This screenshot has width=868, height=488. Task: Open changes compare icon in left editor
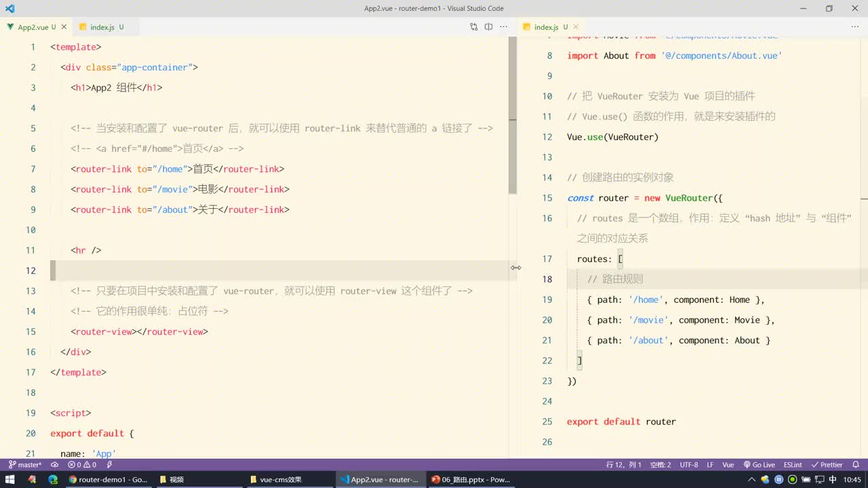pyautogui.click(x=474, y=27)
